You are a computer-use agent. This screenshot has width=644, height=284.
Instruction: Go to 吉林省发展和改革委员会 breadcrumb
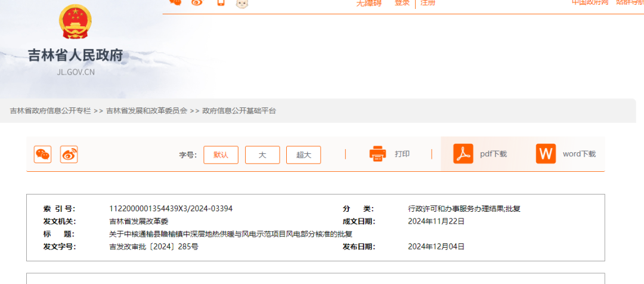point(147,111)
